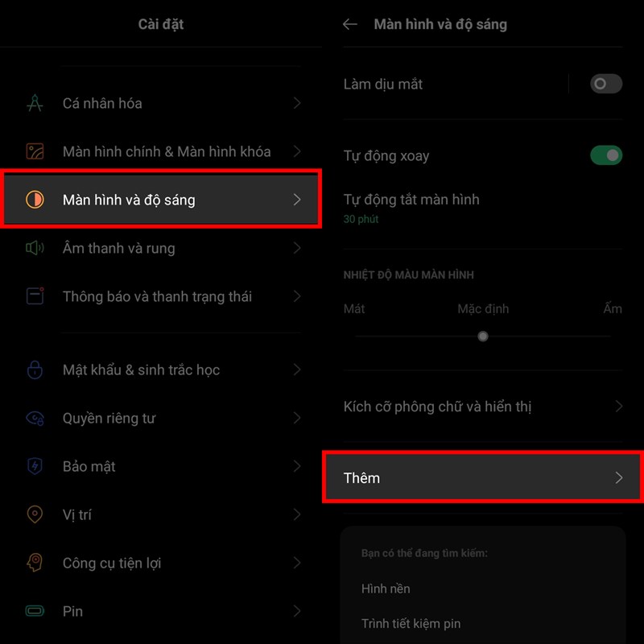
Task: Open the Hình nền suggestion link
Action: [x=386, y=588]
